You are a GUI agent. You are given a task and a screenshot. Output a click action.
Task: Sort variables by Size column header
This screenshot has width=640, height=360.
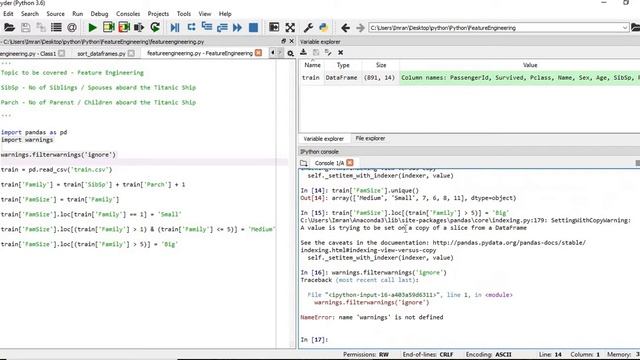pyautogui.click(x=381, y=65)
